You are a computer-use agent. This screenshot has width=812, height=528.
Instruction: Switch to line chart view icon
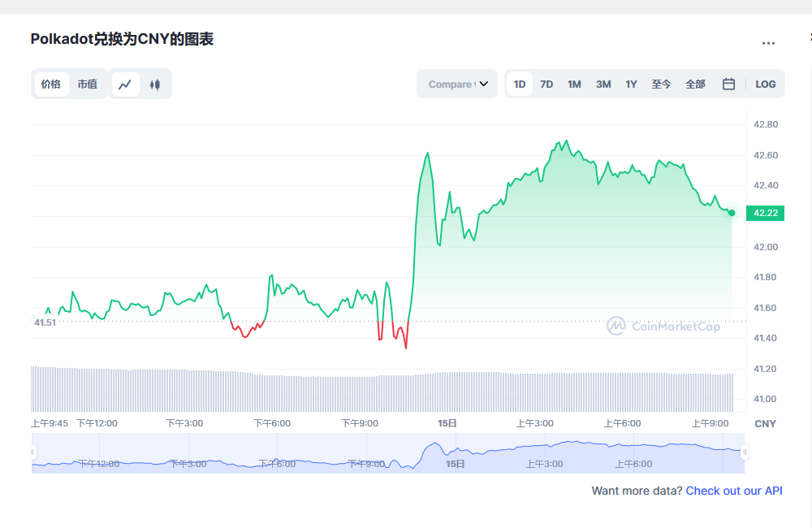pyautogui.click(x=125, y=84)
